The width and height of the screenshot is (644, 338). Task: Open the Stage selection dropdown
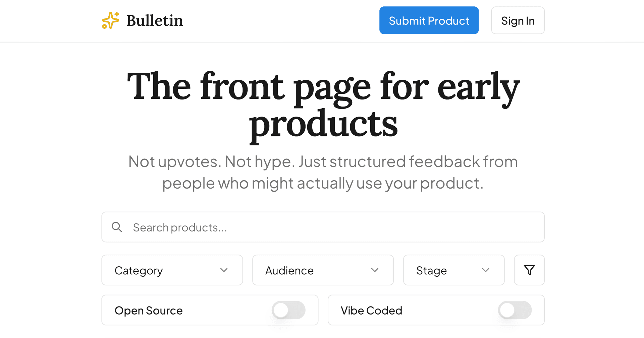click(x=453, y=270)
